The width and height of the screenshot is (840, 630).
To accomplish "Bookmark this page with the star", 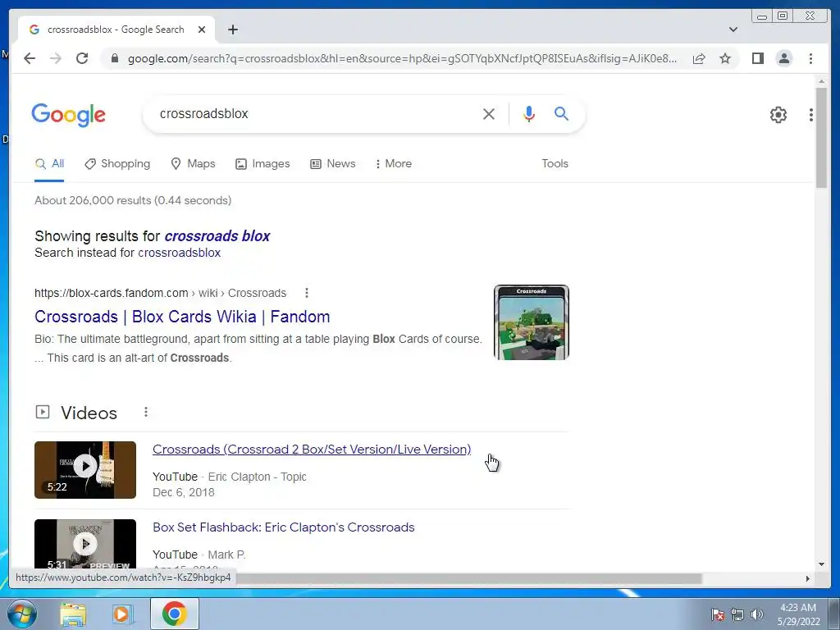I will [x=725, y=58].
